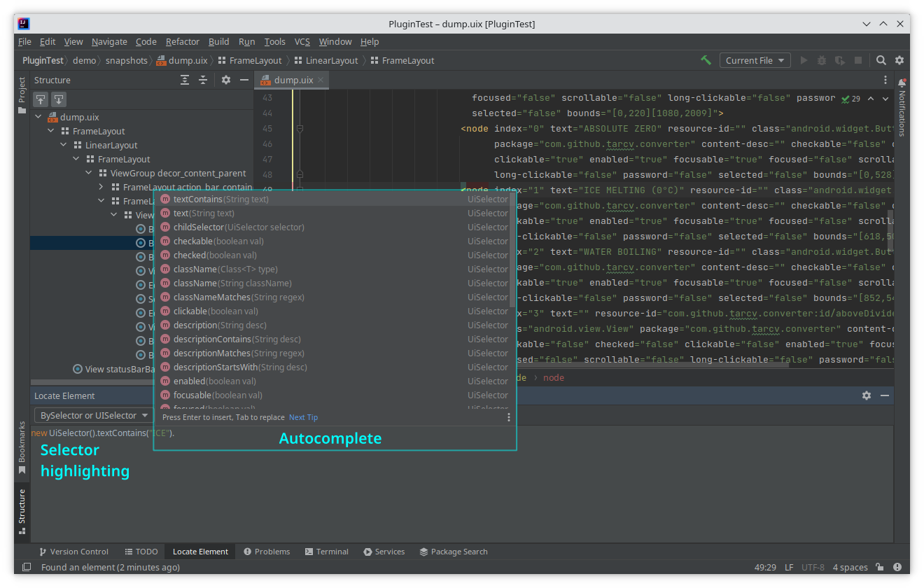Screen dimensions: 924x588
Task: Click the Run with Coverage icon
Action: (840, 60)
